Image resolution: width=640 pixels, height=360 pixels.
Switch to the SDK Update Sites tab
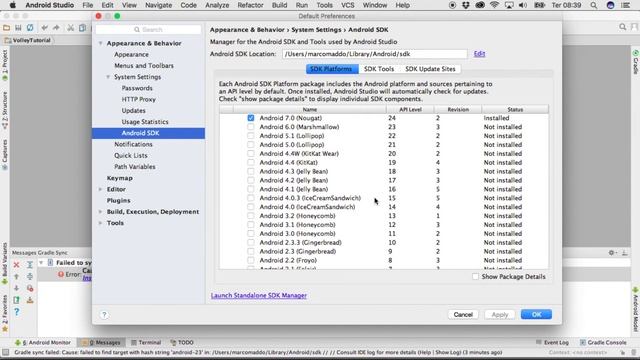tap(430, 69)
